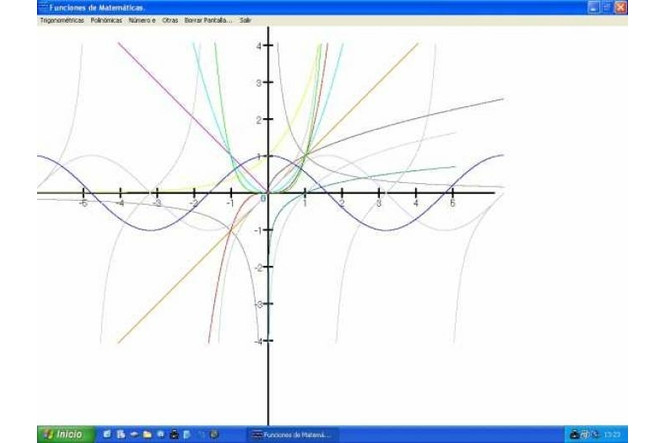This screenshot has width=664, height=443.
Task: Open the Inicio start menu
Action: click(62, 434)
